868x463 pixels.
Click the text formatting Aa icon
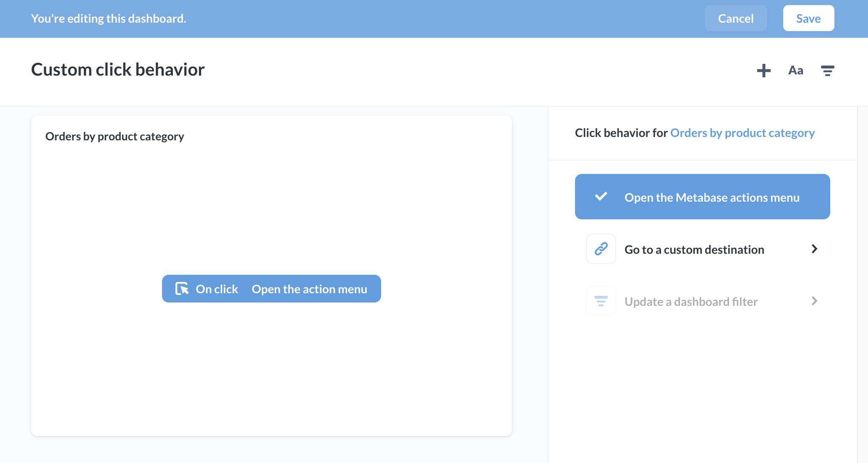coord(795,70)
